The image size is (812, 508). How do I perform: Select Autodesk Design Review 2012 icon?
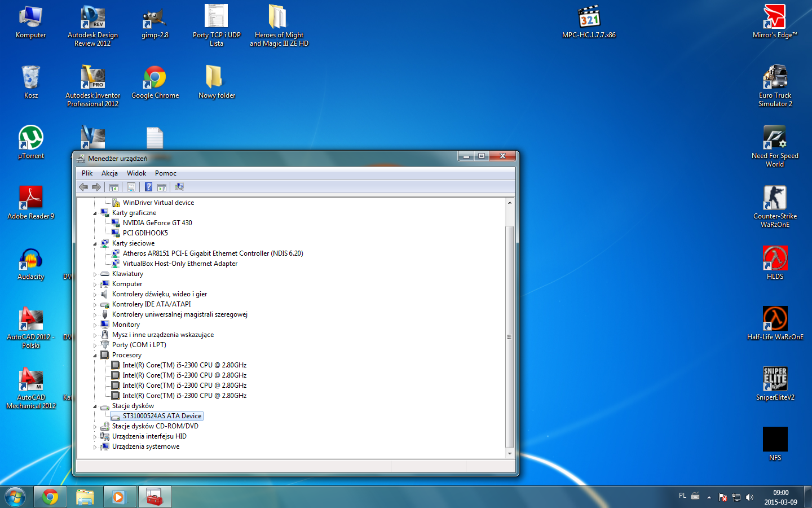pyautogui.click(x=93, y=26)
